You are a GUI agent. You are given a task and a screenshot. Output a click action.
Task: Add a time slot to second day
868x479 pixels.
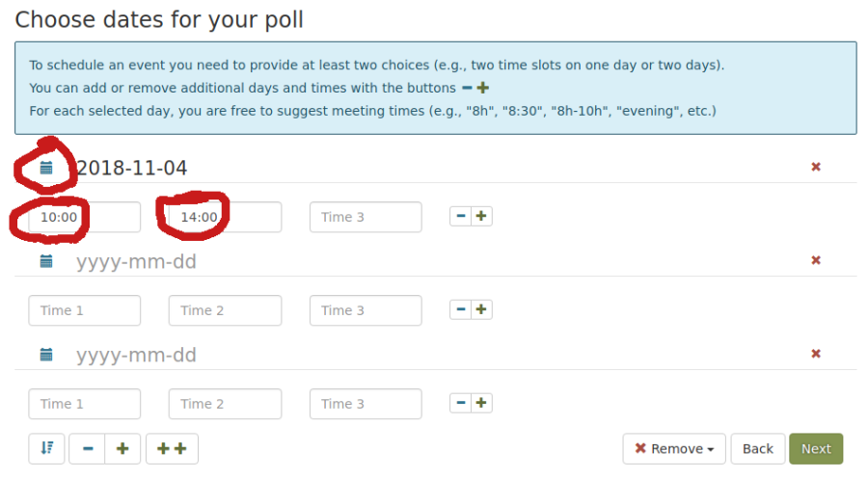[481, 310]
